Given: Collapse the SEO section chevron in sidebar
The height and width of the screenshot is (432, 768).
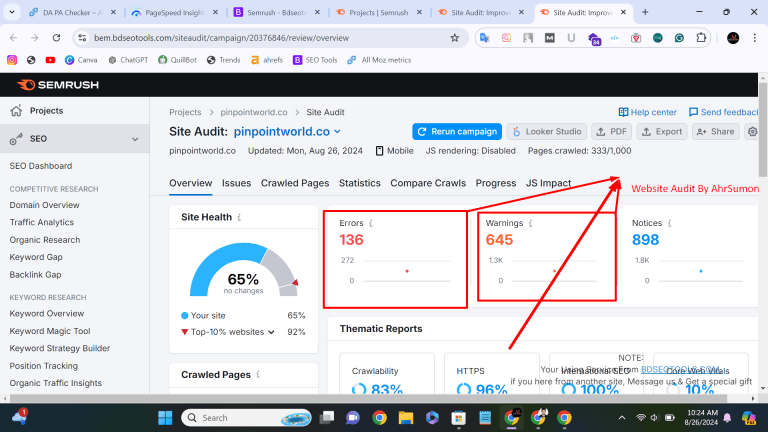Looking at the screenshot, I should [x=135, y=139].
